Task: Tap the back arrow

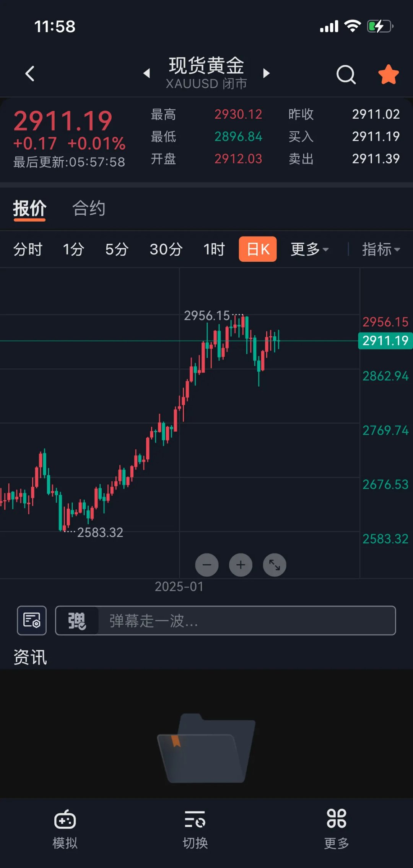Action: tap(30, 73)
